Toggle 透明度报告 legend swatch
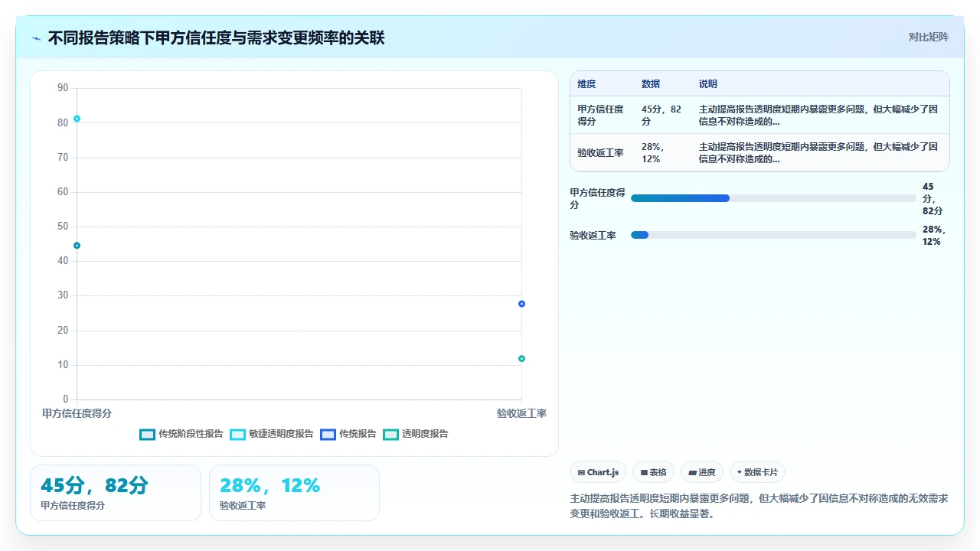Screen dimensions: 980x551 tap(390, 434)
